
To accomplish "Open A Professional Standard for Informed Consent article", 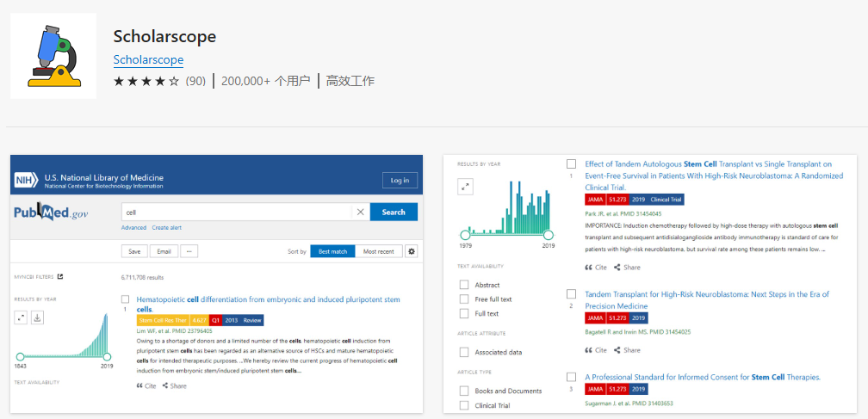I will point(703,377).
